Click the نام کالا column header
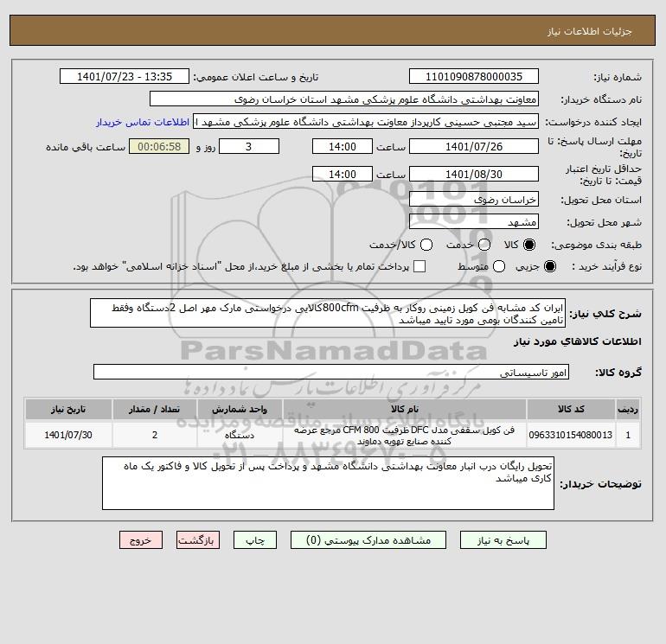The width and height of the screenshot is (666, 644). [405, 409]
